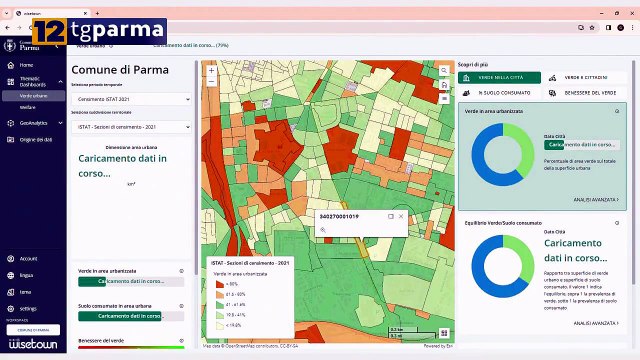This screenshot has height=360, width=640.
Task: Click the red >60% legend swatch
Action: [x=220, y=284]
